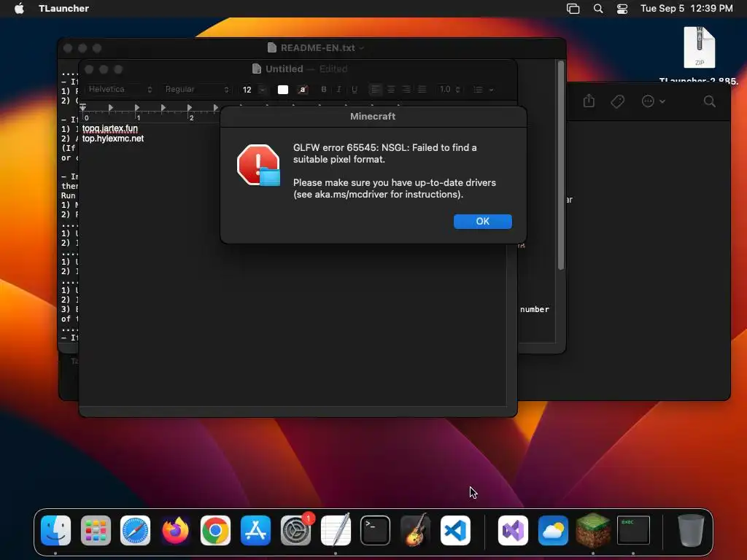Click the Stage Manager windows icon in menu bar
This screenshot has width=747, height=560.
coord(573,8)
